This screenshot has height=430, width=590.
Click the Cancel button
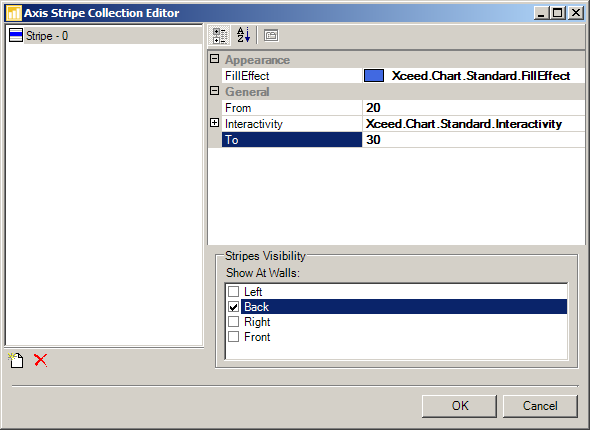[540, 406]
